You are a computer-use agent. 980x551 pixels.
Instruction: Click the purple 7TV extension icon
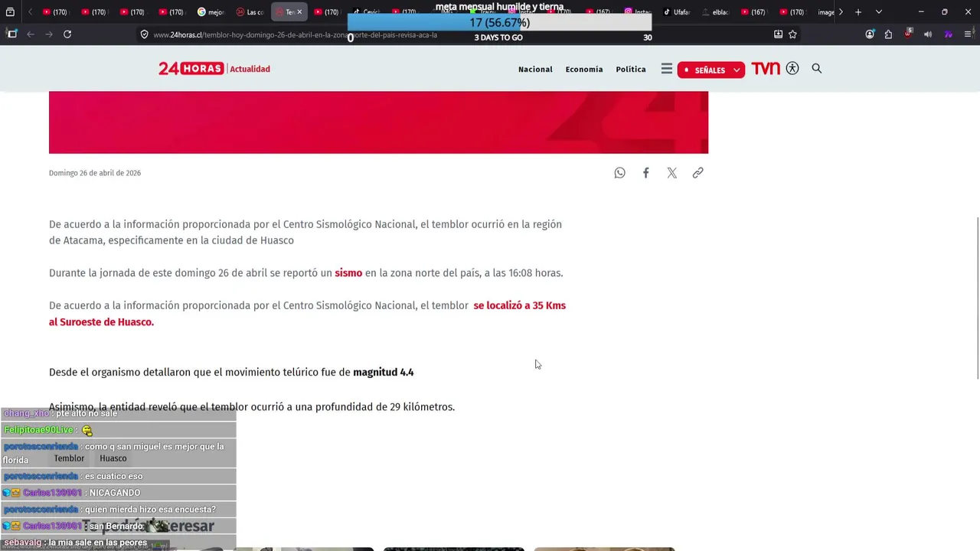948,34
